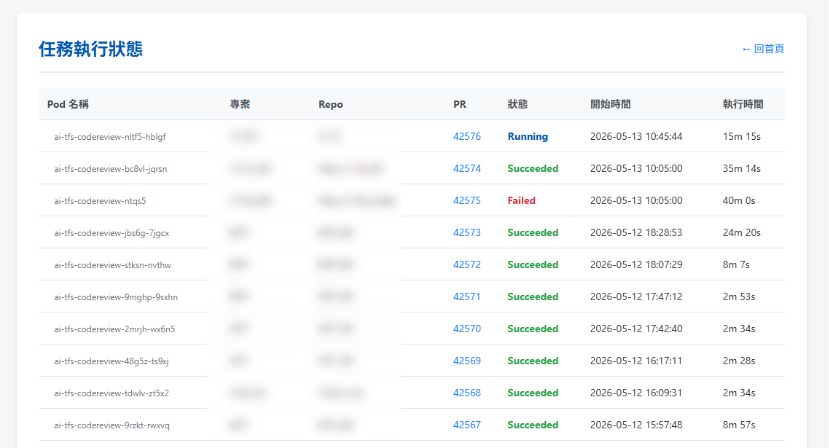Select pod ai-tfs-codereview-jbs6g-7jgcx
Viewport: 829px width, 448px height.
[x=112, y=233]
